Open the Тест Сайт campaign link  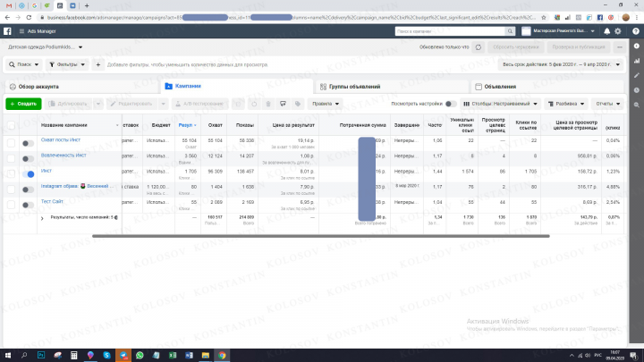[52, 201]
